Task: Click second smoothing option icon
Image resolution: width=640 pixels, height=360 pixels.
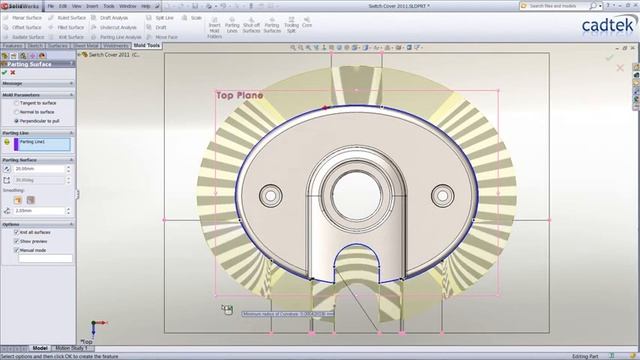Action: [31, 200]
